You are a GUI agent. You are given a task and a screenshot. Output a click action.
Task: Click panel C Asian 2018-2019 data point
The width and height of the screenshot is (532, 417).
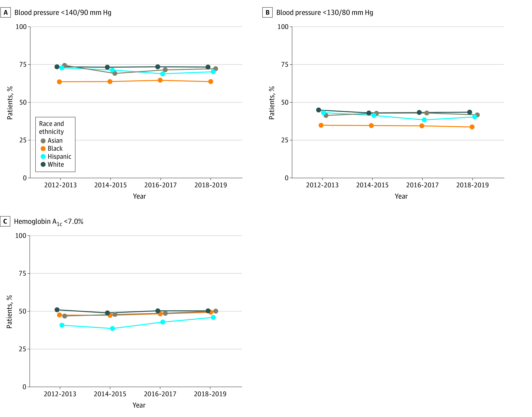(x=216, y=311)
